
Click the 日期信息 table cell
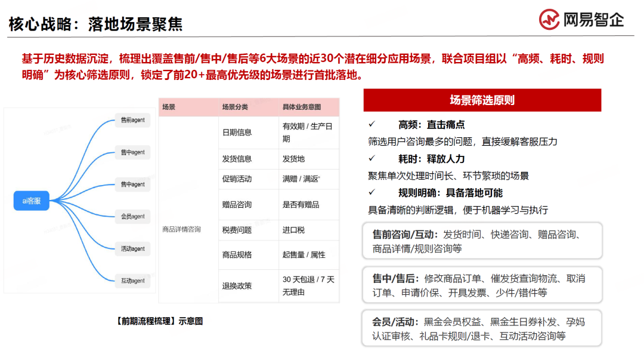tap(237, 133)
